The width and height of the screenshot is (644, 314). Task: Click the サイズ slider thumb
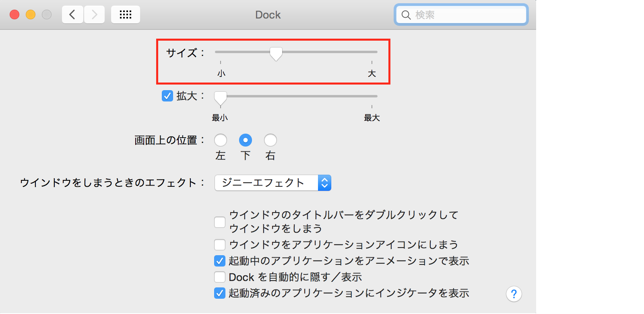pos(276,53)
